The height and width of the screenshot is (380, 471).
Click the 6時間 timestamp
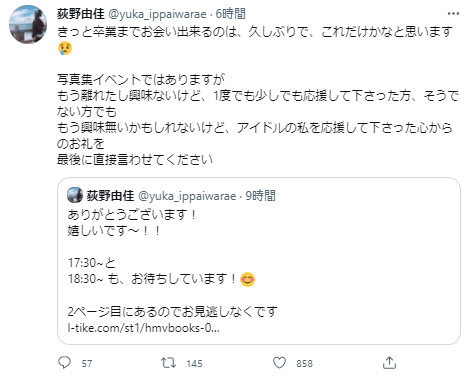point(230,14)
